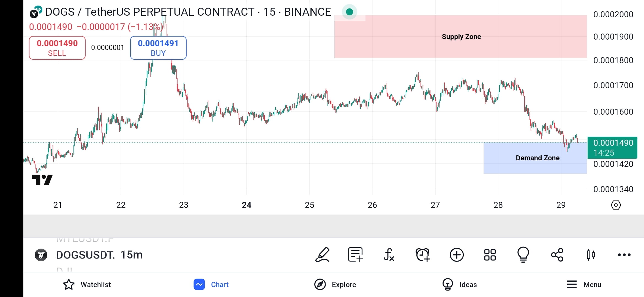
Task: Open the trading panel plus icon
Action: [x=457, y=255]
